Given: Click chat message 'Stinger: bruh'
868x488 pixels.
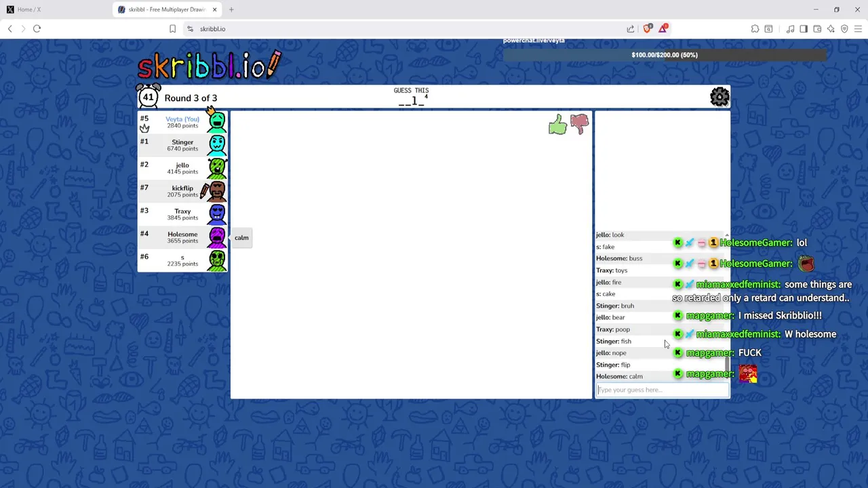Looking at the screenshot, I should point(661,306).
